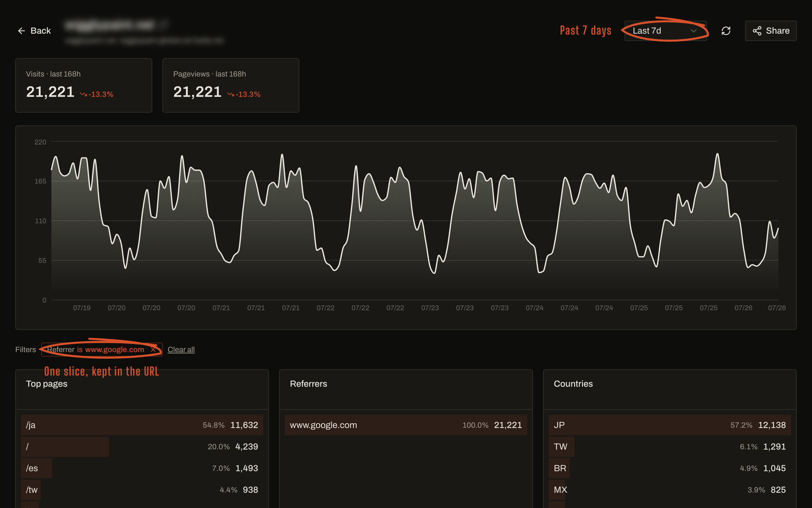Viewport: 812px width, 508px height.
Task: Open the Last 7d range dropdown
Action: tap(665, 31)
